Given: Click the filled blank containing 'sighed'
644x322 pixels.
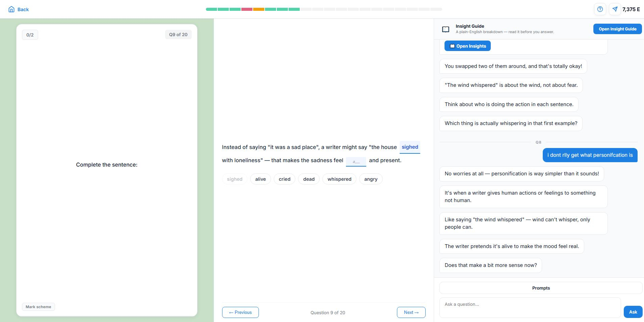Looking at the screenshot, I should click(410, 147).
